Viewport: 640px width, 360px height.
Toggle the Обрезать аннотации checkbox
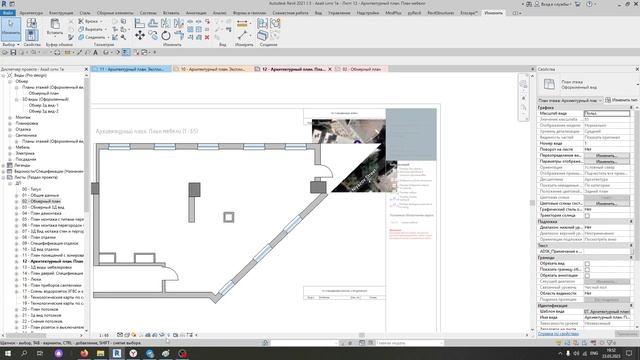[x=587, y=276]
